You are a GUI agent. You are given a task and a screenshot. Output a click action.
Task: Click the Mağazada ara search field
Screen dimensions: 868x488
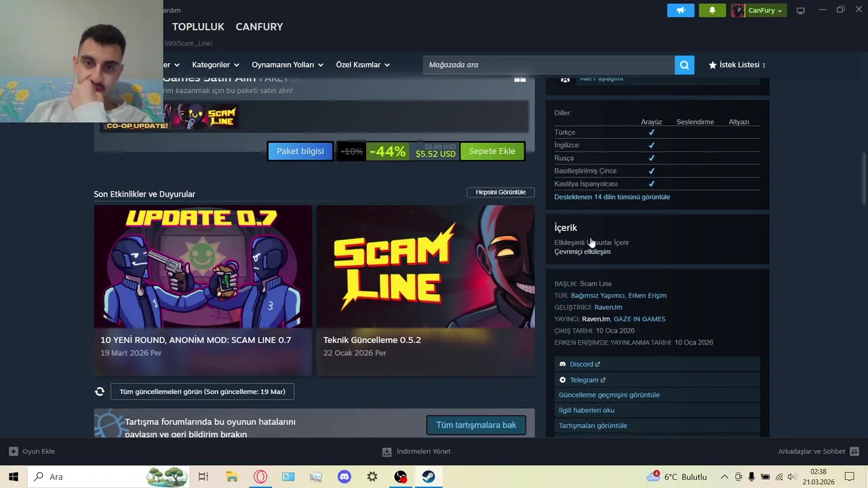coord(549,65)
